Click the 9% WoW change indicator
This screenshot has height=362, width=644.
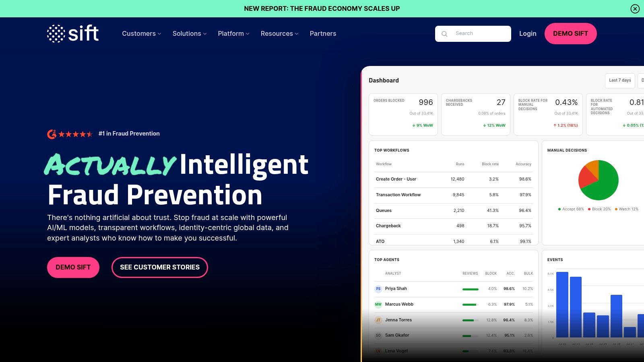tap(423, 125)
